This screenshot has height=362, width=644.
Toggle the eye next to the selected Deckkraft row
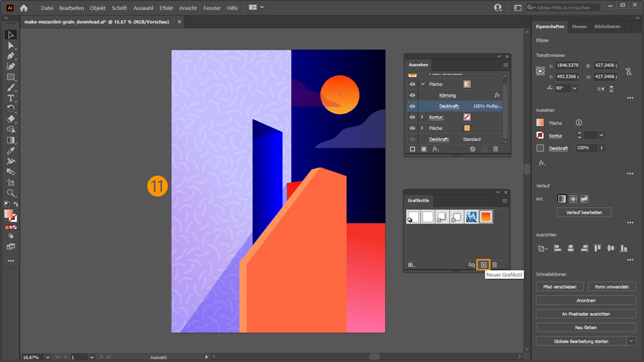(x=413, y=106)
